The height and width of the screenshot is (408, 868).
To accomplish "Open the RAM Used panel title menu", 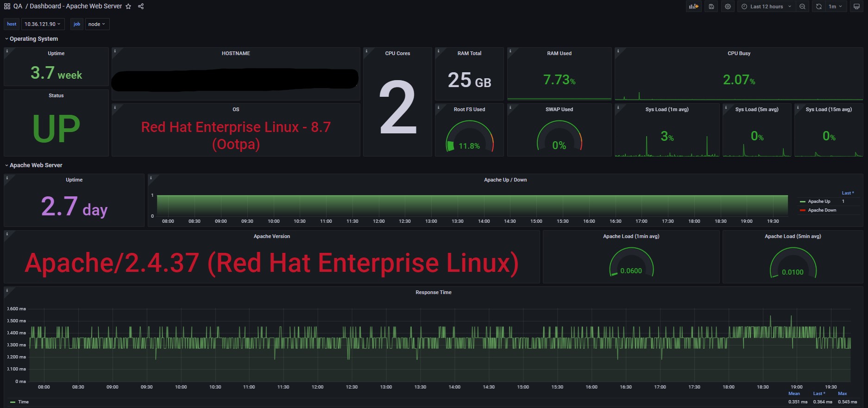I will tap(559, 53).
